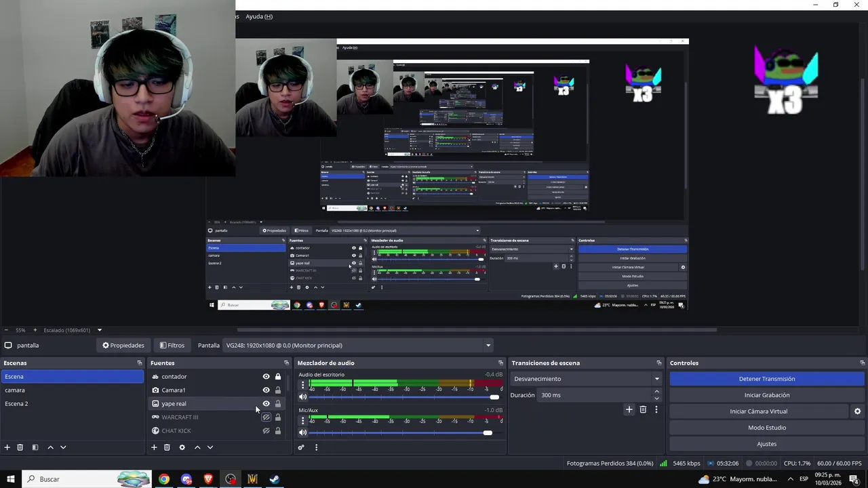Zoom out the preview with minus icon
The image size is (868, 488).
6,330
